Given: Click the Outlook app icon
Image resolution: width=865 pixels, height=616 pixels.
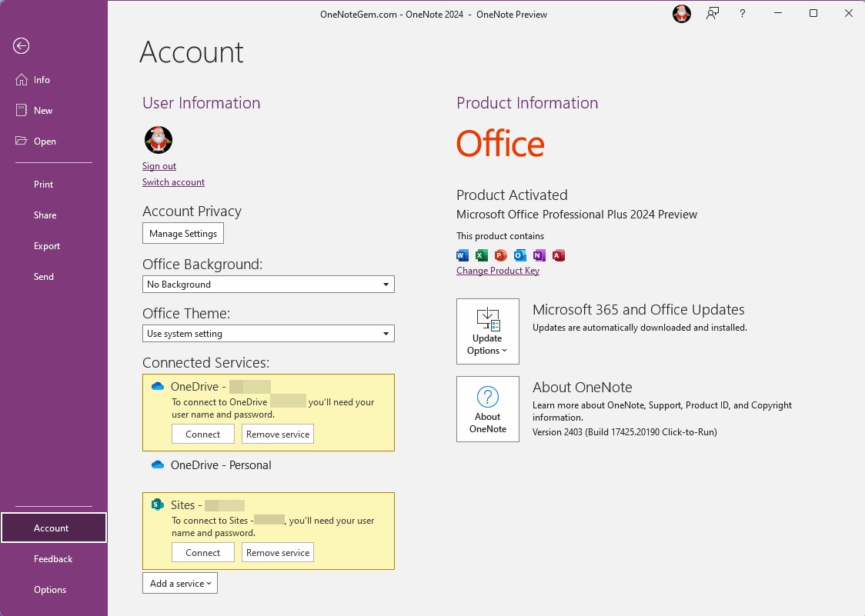Looking at the screenshot, I should [x=520, y=255].
